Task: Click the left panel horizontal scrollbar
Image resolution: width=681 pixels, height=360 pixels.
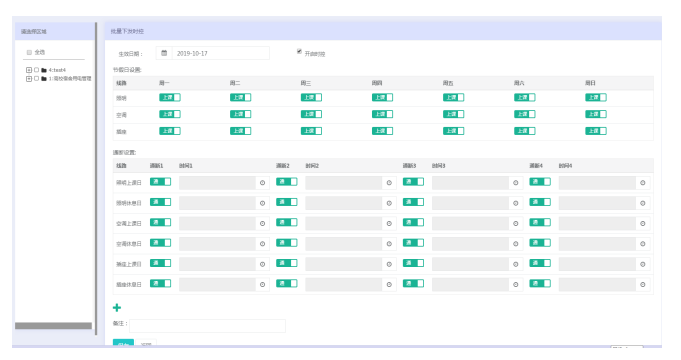Action: (x=53, y=326)
